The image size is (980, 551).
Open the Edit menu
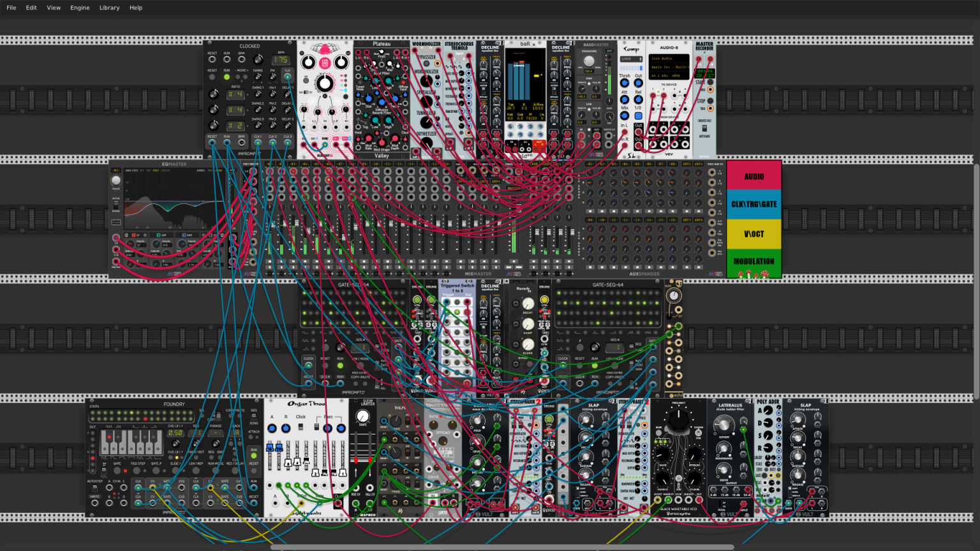click(31, 8)
